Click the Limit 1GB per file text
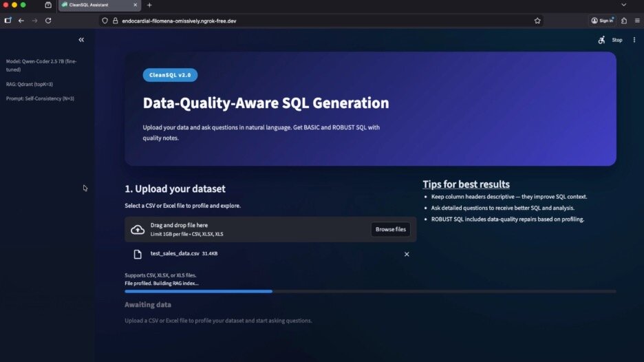 pos(187,234)
